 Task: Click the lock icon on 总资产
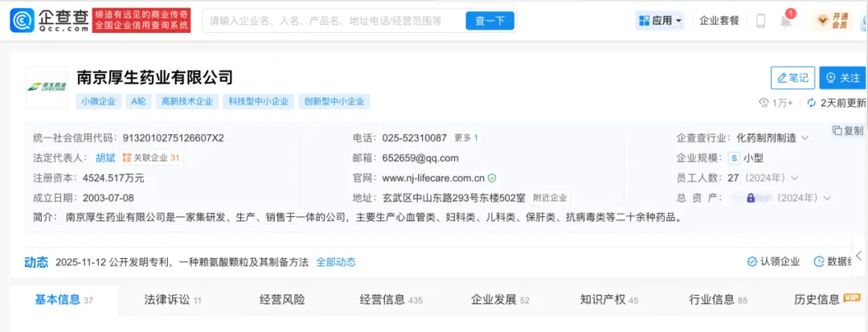click(x=751, y=198)
